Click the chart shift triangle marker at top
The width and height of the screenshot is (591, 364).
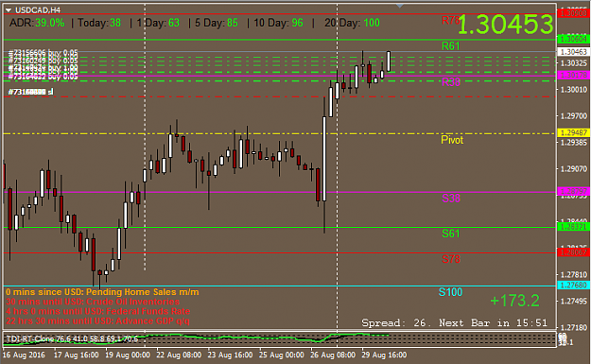400,6
